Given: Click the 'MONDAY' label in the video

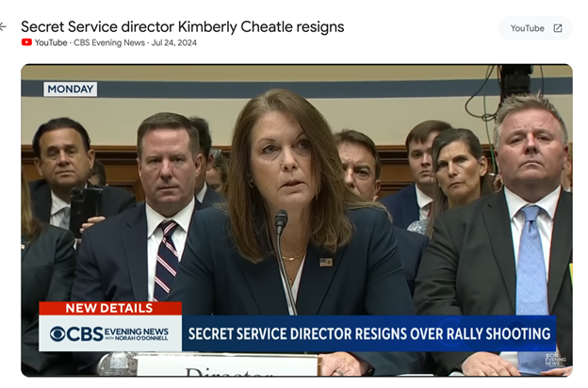Looking at the screenshot, I should pyautogui.click(x=70, y=89).
